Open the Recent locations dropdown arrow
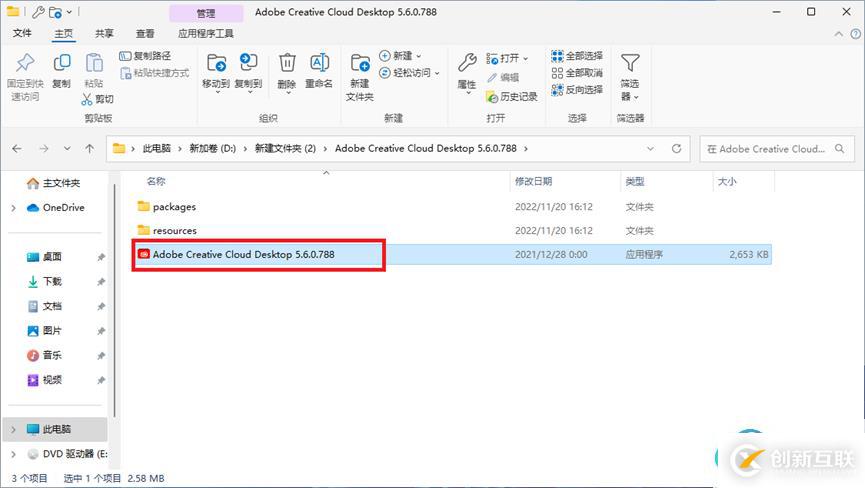Viewport: 865px width, 488px height. (67, 148)
